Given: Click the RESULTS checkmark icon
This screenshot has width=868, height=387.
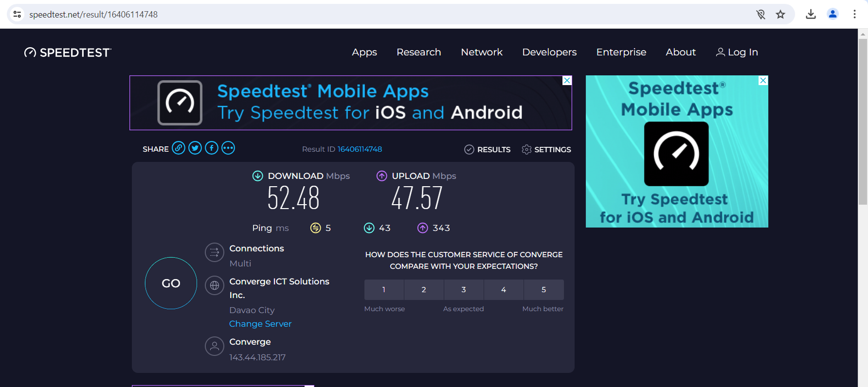Looking at the screenshot, I should tap(469, 149).
